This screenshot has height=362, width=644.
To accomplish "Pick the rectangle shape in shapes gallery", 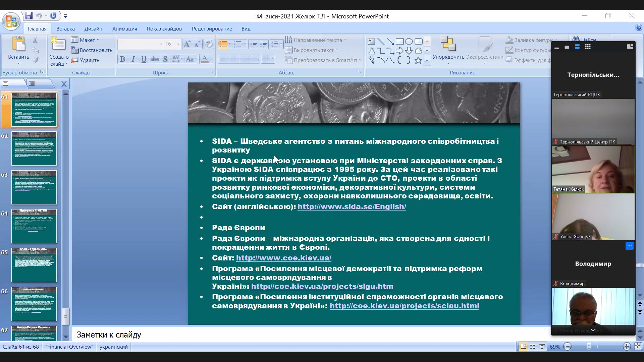I will pos(399,41).
